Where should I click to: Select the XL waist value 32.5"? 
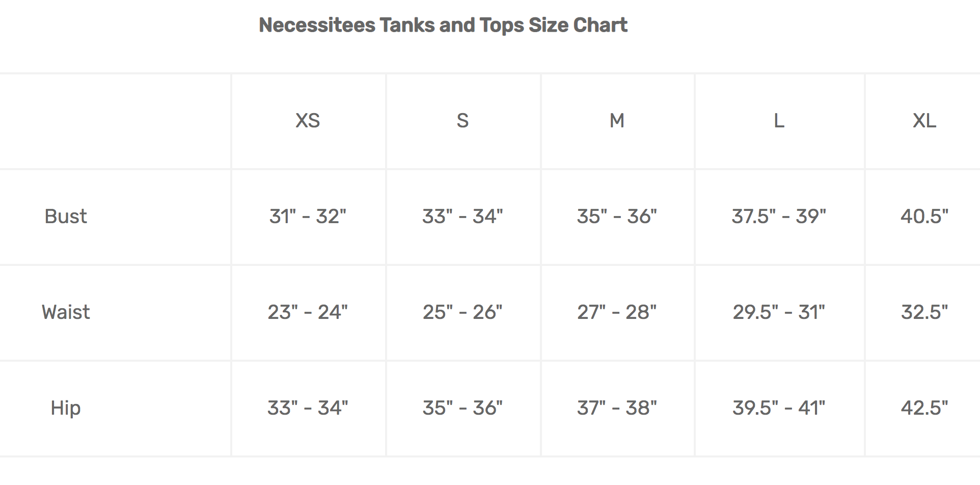point(924,312)
